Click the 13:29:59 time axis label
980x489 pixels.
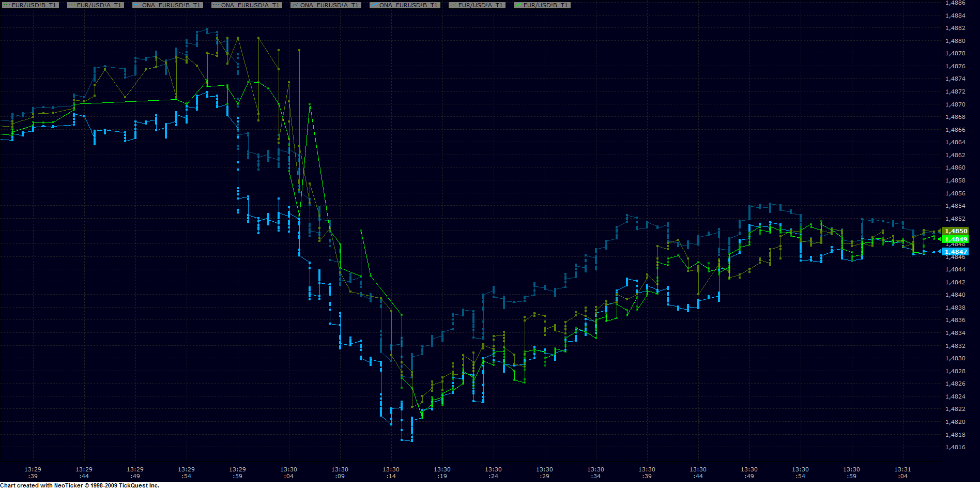pyautogui.click(x=237, y=473)
